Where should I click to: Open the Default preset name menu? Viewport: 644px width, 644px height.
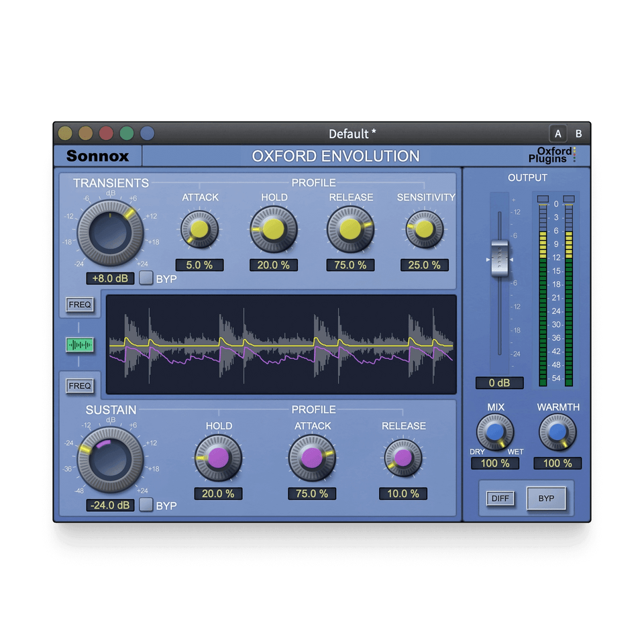[352, 133]
